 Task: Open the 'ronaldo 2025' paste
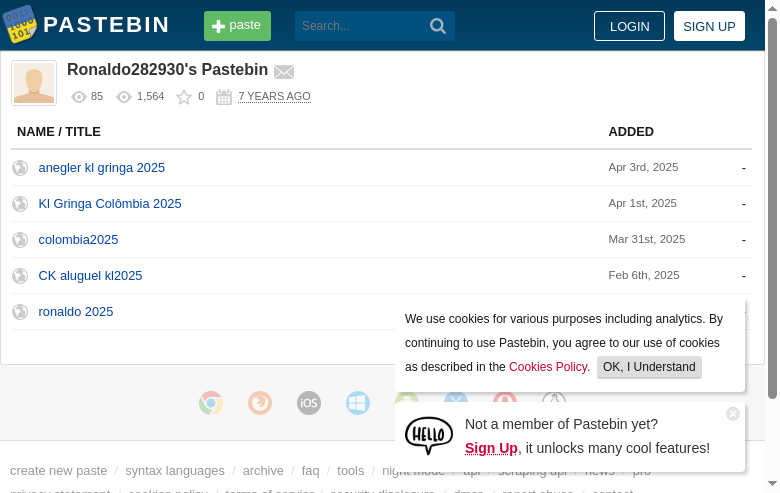[76, 311]
